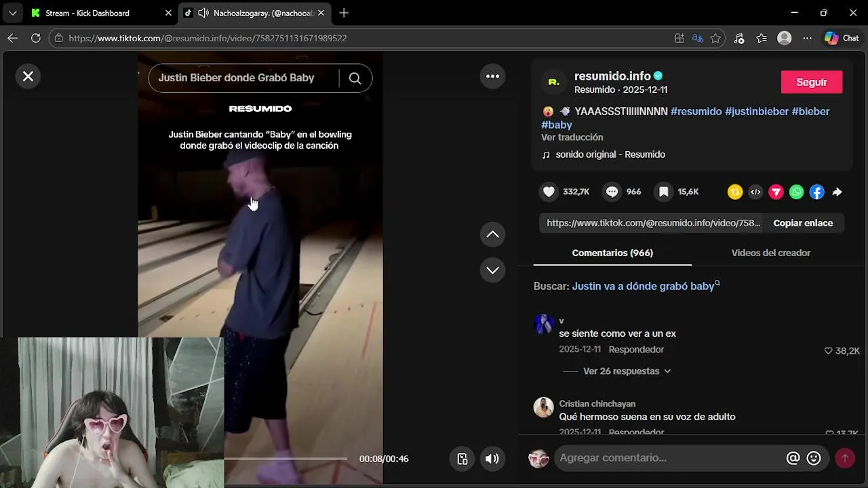
Task: View site information lock icon
Action: pos(58,38)
